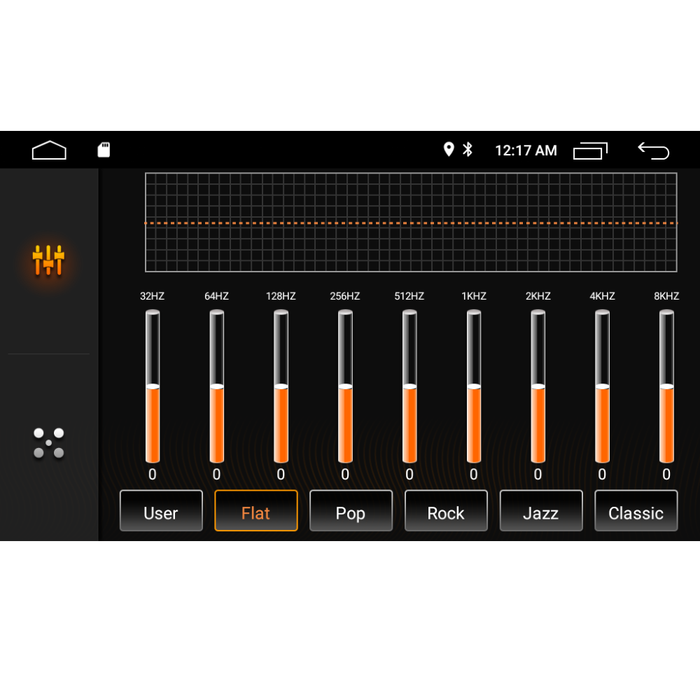Click the 32HZ band slider
The height and width of the screenshot is (700, 700).
153,386
